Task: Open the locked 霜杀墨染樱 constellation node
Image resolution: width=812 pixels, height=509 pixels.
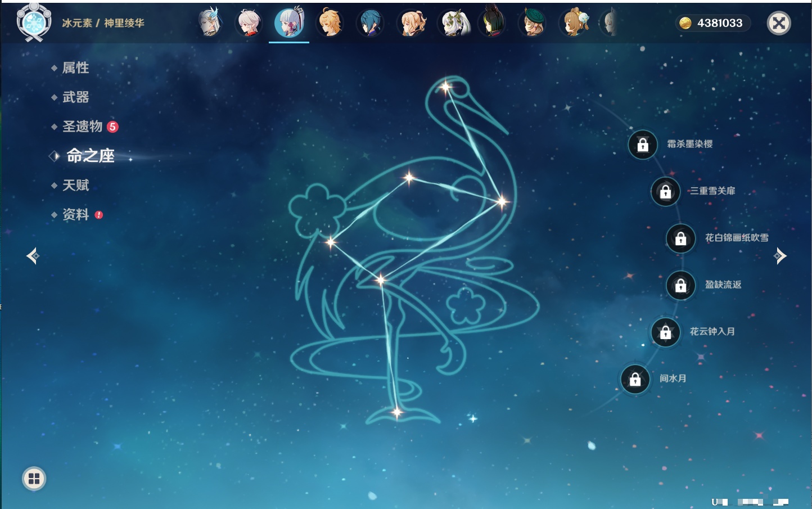Action: point(643,145)
